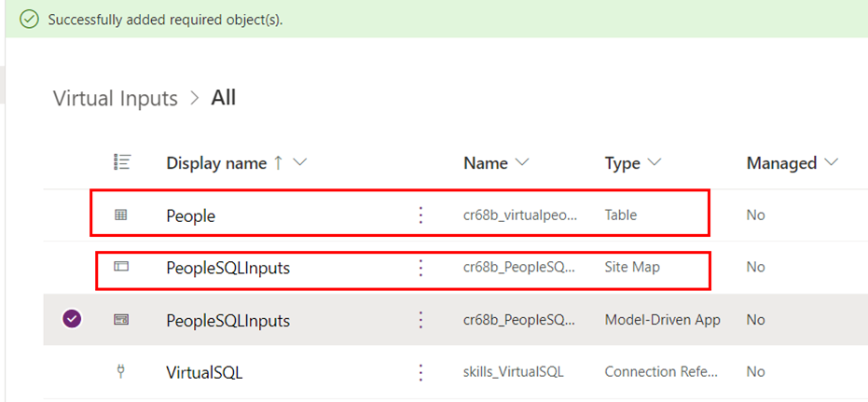Screen dimensions: 868x402
Task: Open the Name column filter dropdown
Action: point(522,163)
